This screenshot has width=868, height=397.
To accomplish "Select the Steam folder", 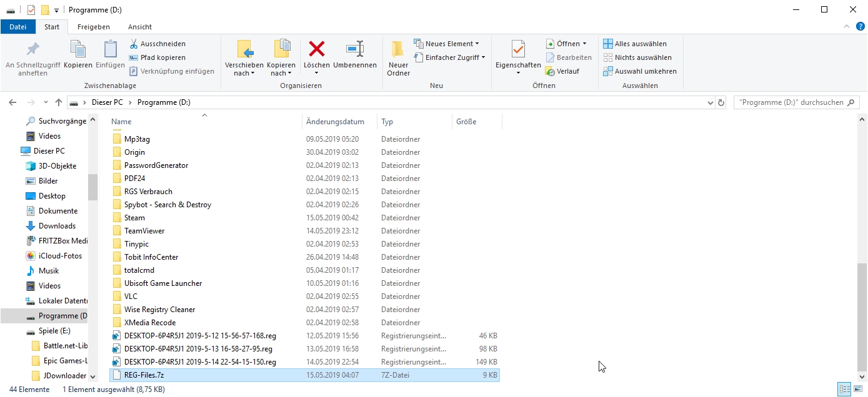I will pyautogui.click(x=304, y=218).
